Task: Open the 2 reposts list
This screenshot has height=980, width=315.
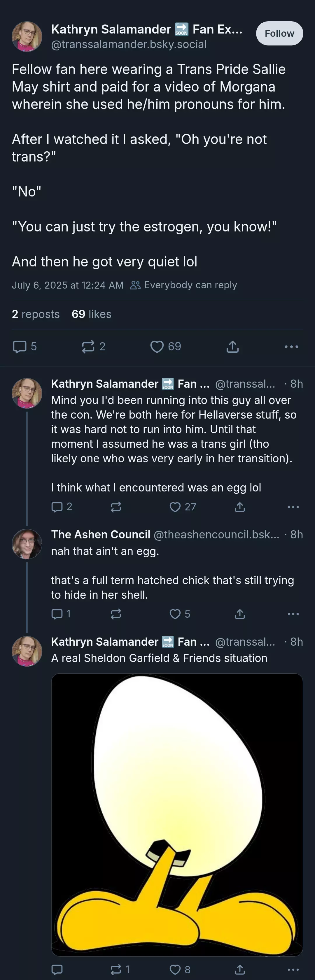Action: coord(36,314)
